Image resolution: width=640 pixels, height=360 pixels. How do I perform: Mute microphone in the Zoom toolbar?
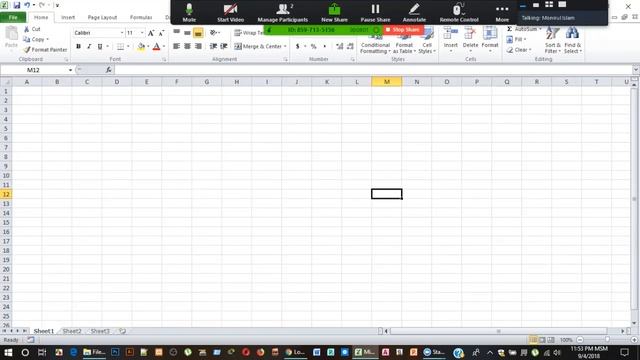tap(189, 12)
